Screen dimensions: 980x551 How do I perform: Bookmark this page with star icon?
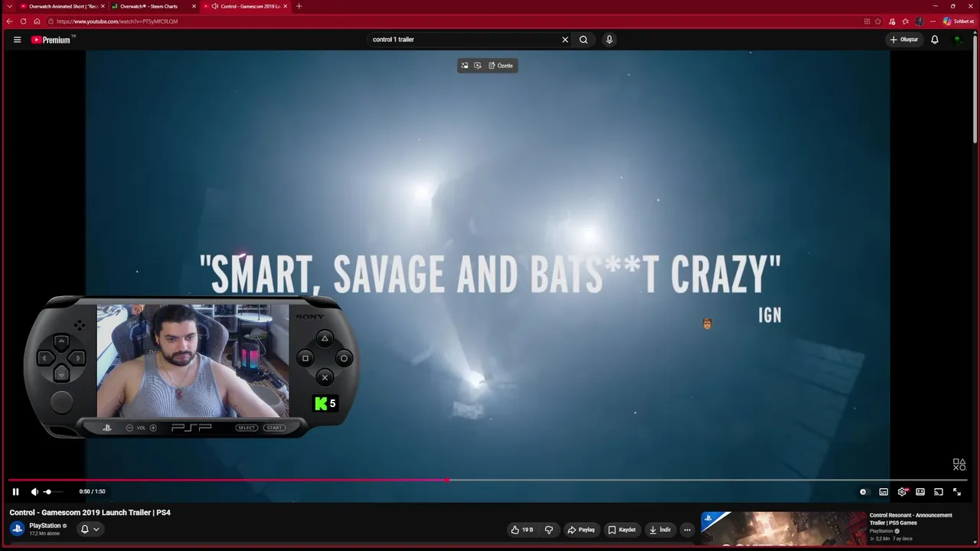pos(878,21)
